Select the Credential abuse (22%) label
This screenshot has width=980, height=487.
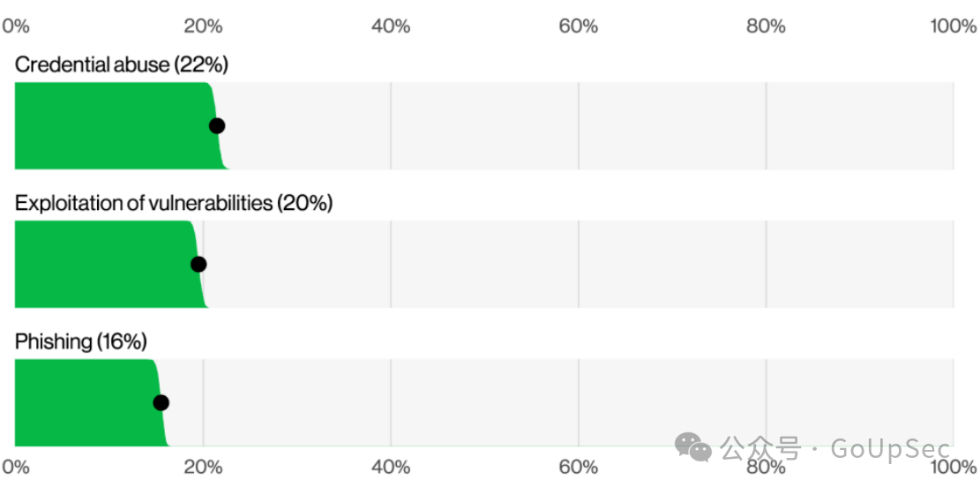[x=121, y=65]
